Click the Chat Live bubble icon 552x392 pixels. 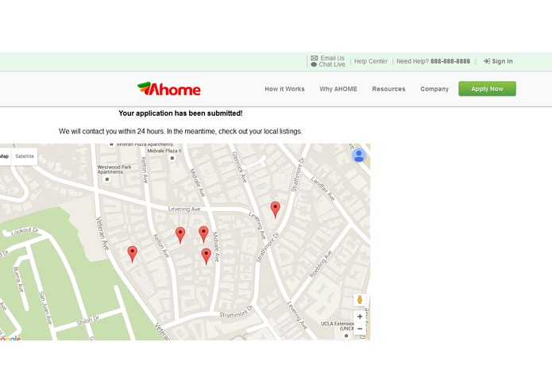click(x=314, y=65)
